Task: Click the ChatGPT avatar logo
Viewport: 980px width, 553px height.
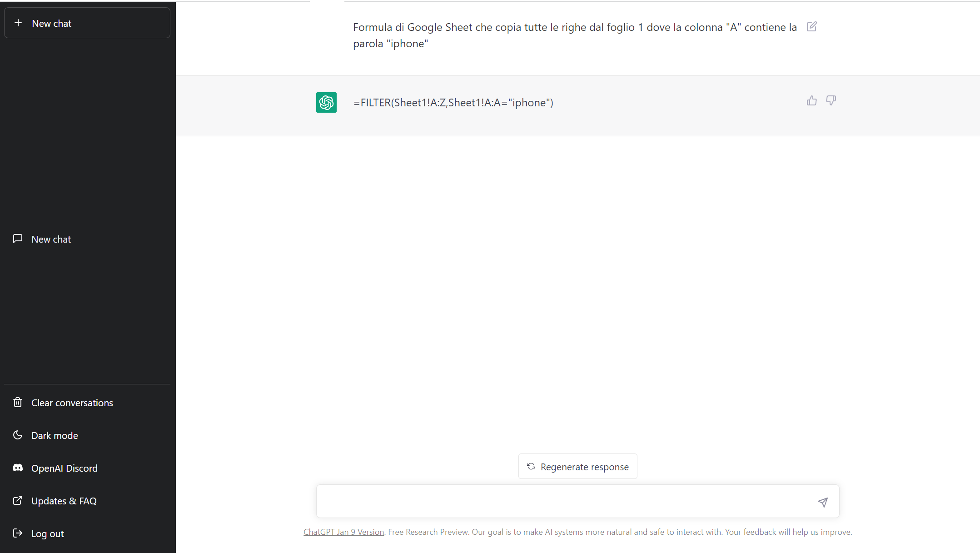Action: (326, 102)
